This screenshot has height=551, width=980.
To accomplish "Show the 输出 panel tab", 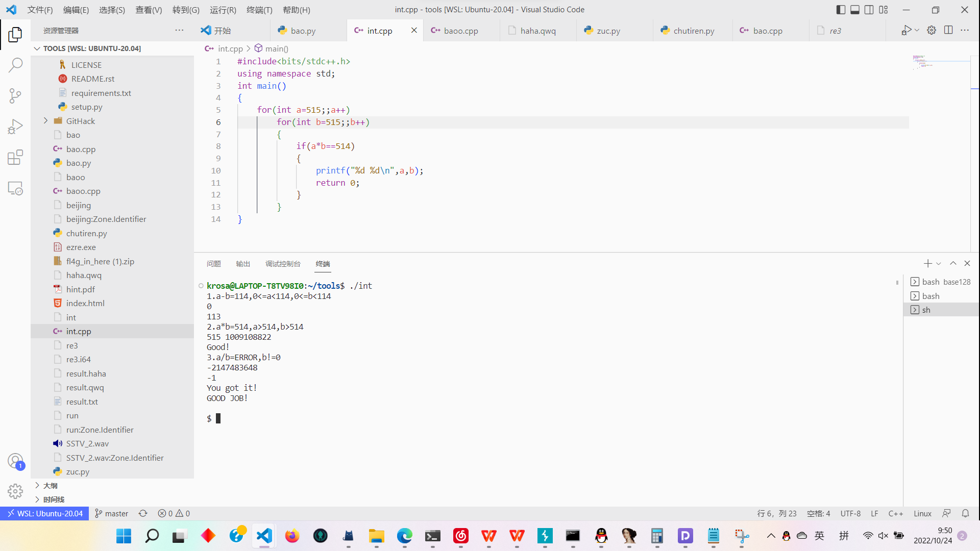I will (243, 264).
